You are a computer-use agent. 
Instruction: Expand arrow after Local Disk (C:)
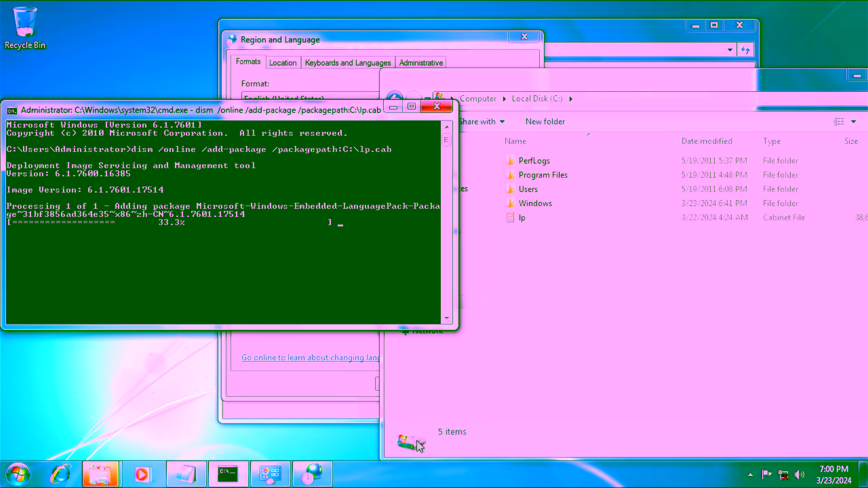571,99
